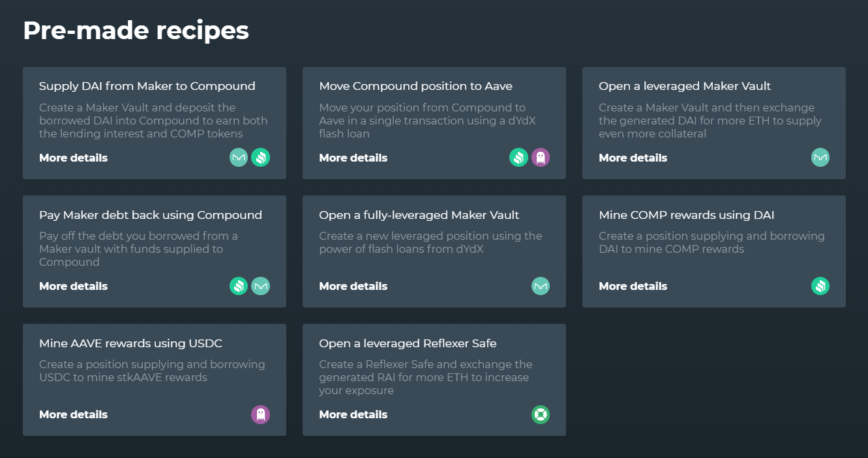Show More details for Pay Maker debt
This screenshot has width=868, height=458.
(73, 286)
